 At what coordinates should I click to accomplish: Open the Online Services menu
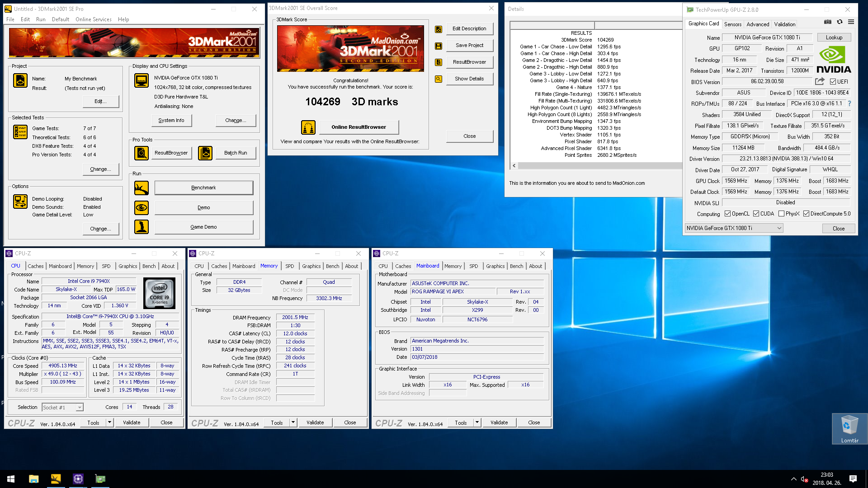point(94,19)
